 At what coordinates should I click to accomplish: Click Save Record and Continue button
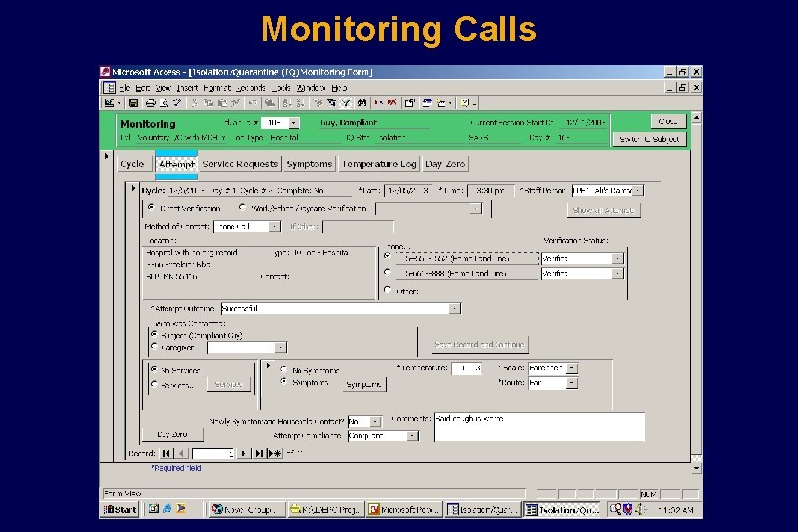click(480, 345)
